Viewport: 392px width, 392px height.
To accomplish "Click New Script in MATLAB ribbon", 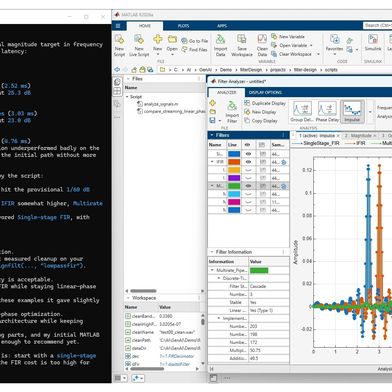I will point(119,45).
